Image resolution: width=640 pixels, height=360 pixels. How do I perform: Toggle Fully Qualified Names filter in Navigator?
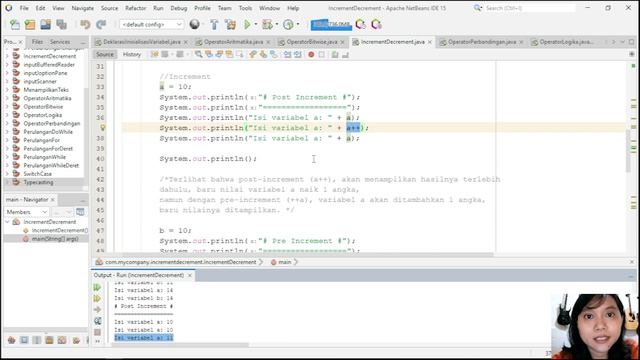click(x=76, y=340)
